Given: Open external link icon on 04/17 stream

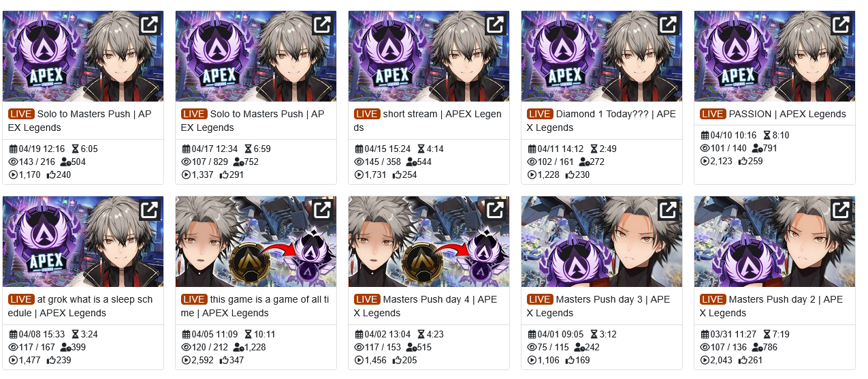Looking at the screenshot, I should coord(322,25).
